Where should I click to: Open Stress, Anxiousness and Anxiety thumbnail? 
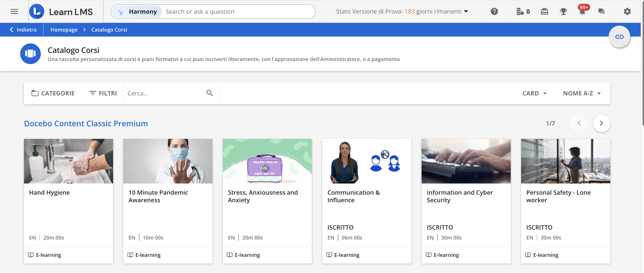[x=267, y=161]
